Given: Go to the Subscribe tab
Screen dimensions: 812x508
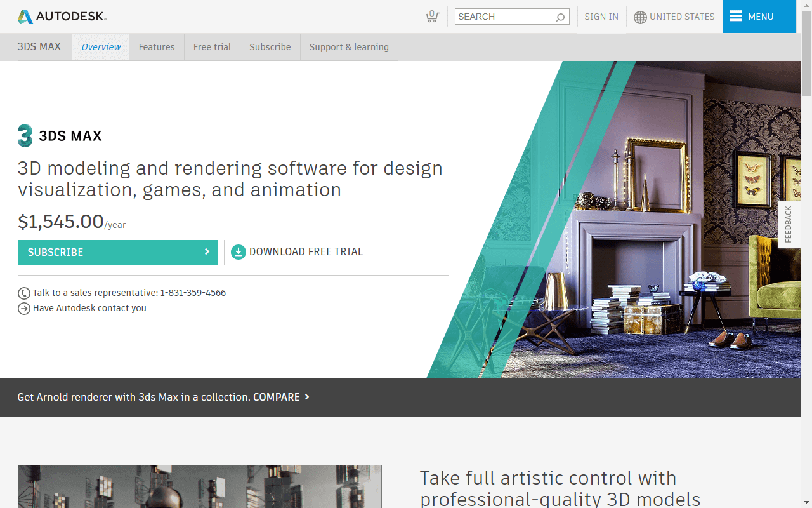Looking at the screenshot, I should [x=270, y=47].
